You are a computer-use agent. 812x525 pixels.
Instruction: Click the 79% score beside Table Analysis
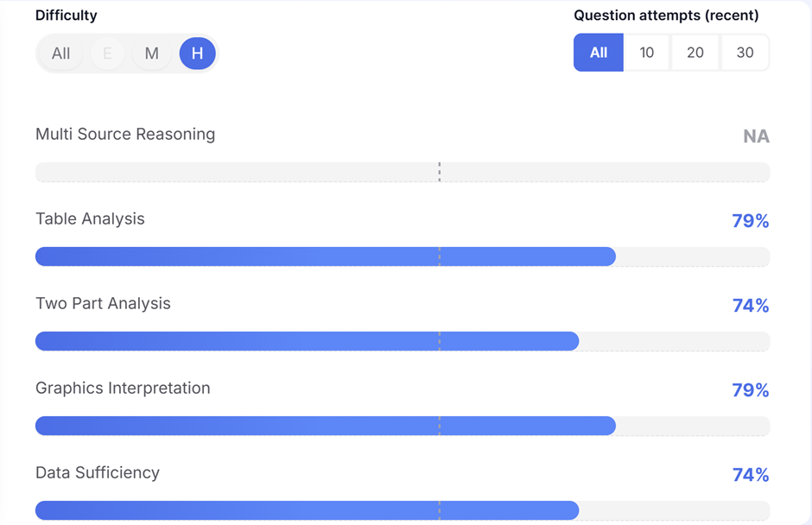(750, 221)
